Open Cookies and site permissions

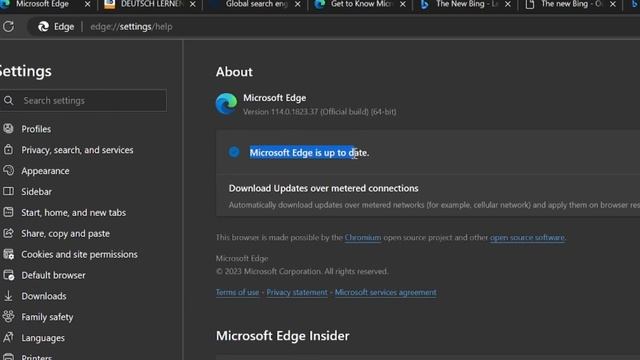click(x=79, y=254)
